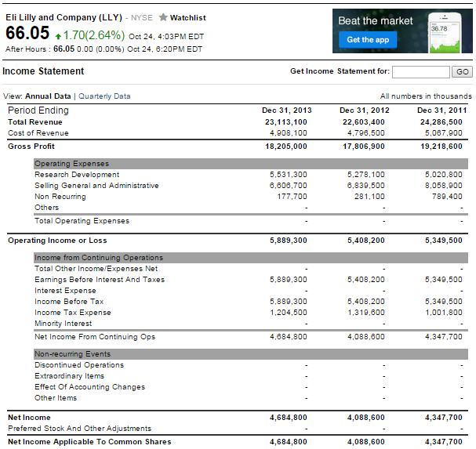Click the Dec 31, 2012 column header
The image size is (476, 449).
(365, 110)
